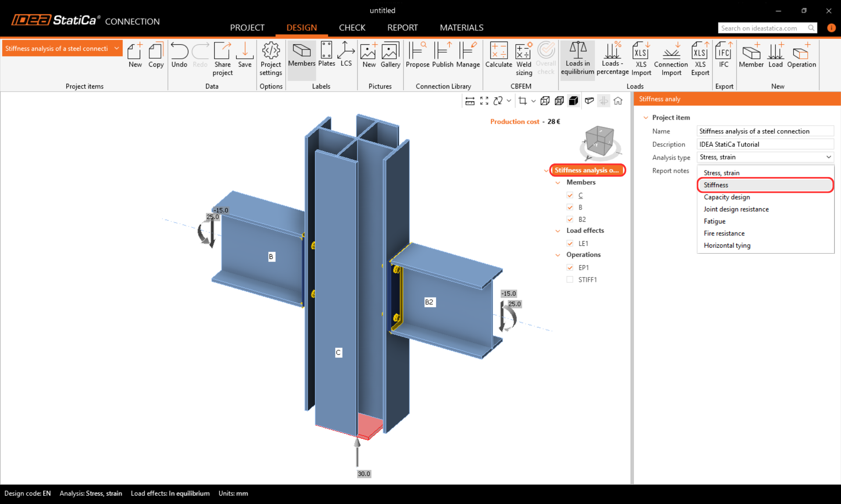Collapse the Operations tree group
The width and height of the screenshot is (841, 504).
558,255
